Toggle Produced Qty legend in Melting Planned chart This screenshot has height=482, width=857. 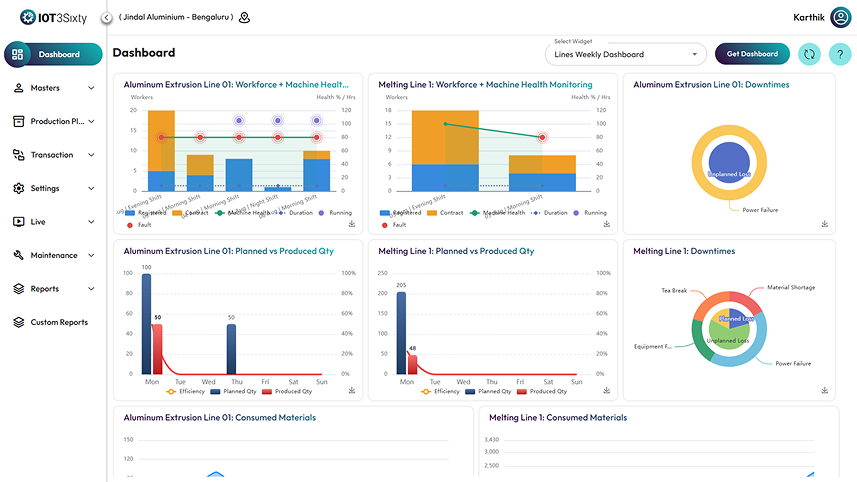click(542, 391)
